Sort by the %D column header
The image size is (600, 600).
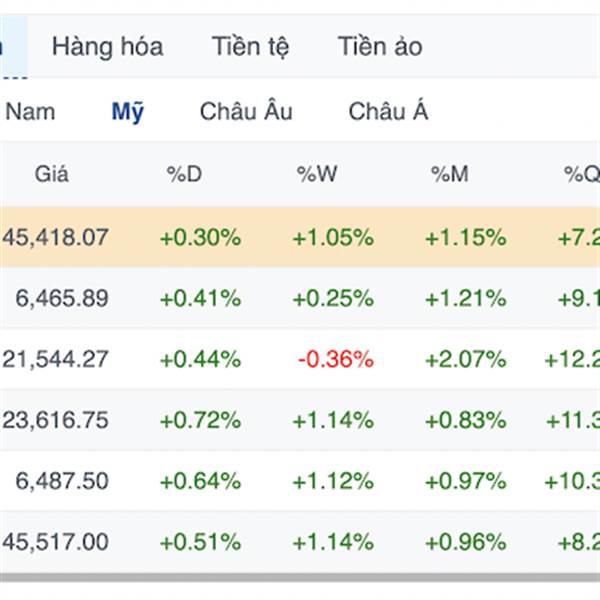click(x=184, y=174)
